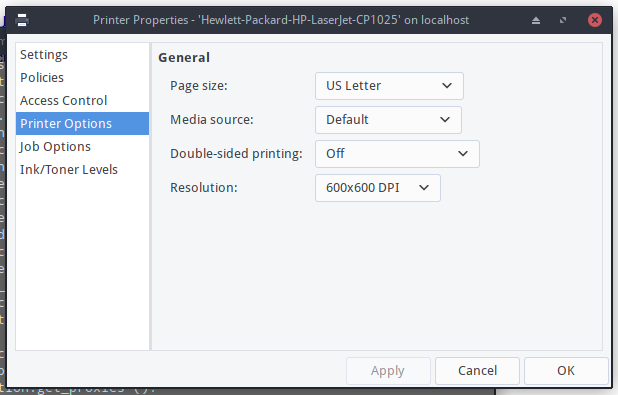Expand the Double-sided printing dropdown
Image resolution: width=618 pixels, height=395 pixels.
coord(397,154)
